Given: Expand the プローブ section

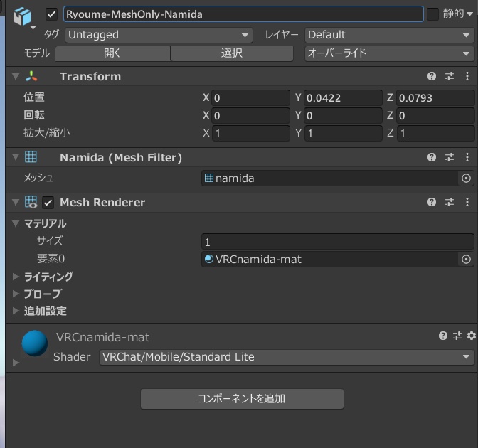Looking at the screenshot, I should tap(16, 294).
